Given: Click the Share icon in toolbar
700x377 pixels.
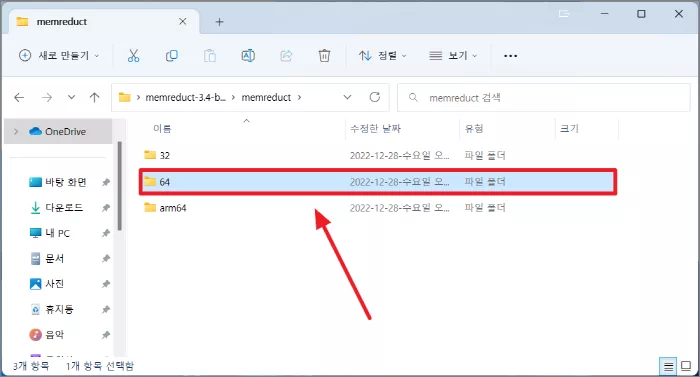Looking at the screenshot, I should pos(286,56).
